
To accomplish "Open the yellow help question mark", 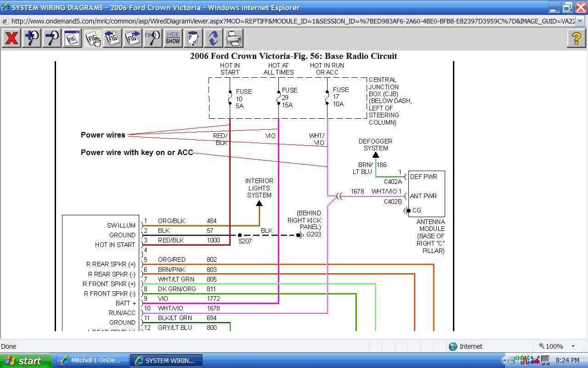I will [x=577, y=38].
